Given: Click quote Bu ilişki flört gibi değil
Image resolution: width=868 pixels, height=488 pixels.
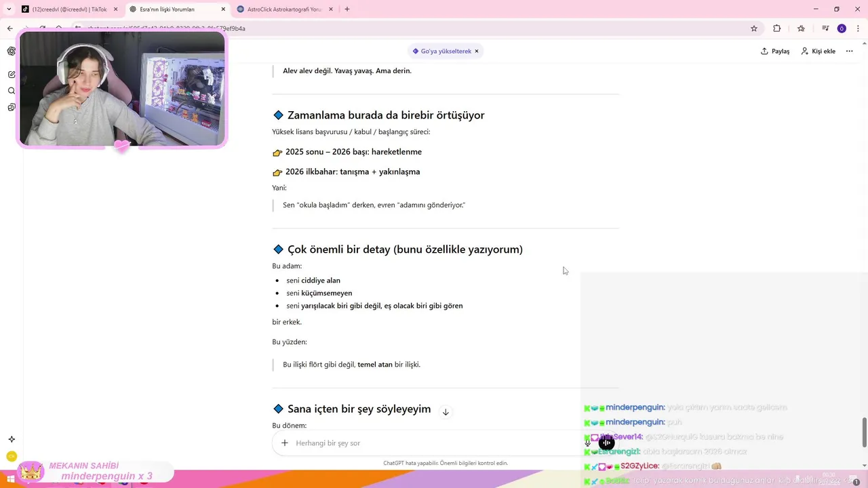Looking at the screenshot, I should (351, 365).
